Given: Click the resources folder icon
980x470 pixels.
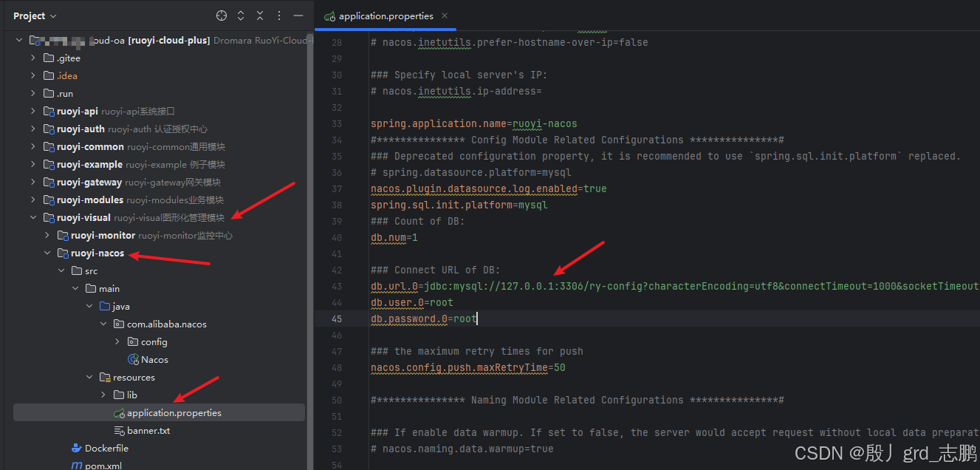Looking at the screenshot, I should point(105,377).
